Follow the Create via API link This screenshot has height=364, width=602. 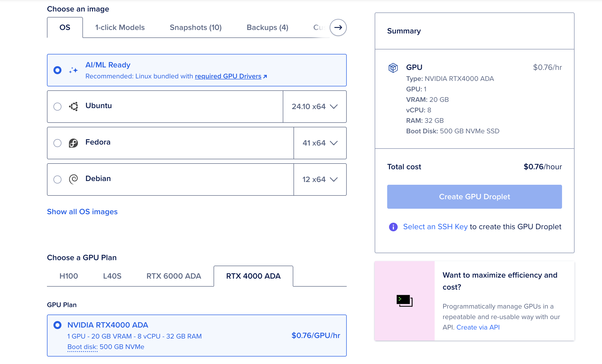click(x=478, y=327)
